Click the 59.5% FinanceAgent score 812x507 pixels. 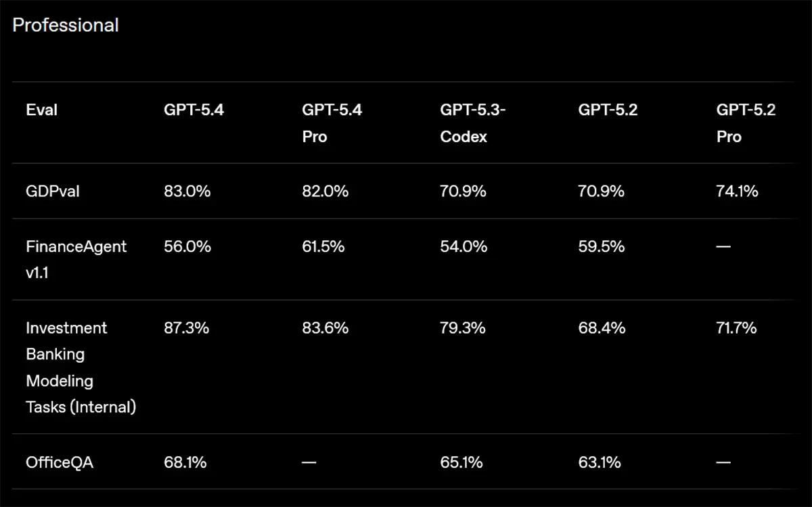coord(601,246)
